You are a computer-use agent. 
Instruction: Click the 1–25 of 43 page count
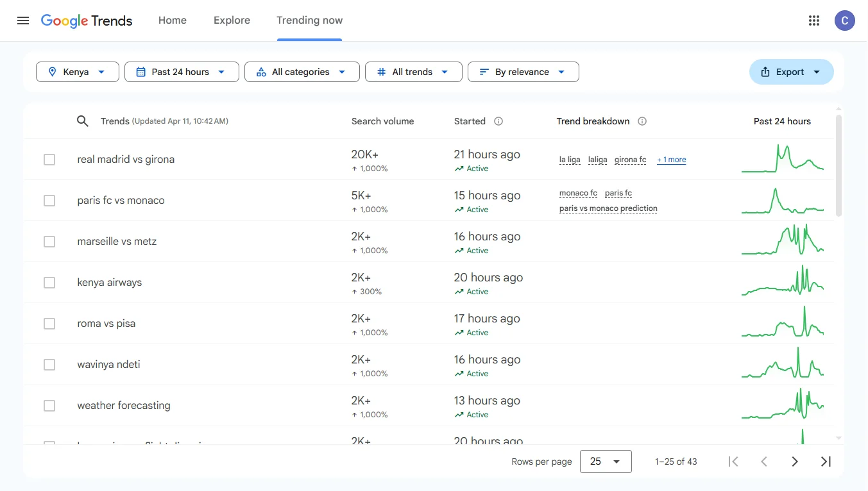pos(676,462)
